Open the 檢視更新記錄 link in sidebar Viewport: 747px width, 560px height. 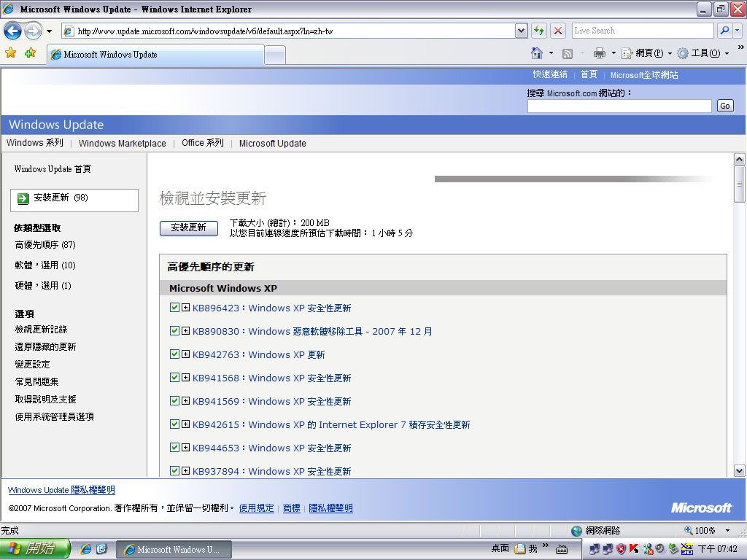pos(41,330)
